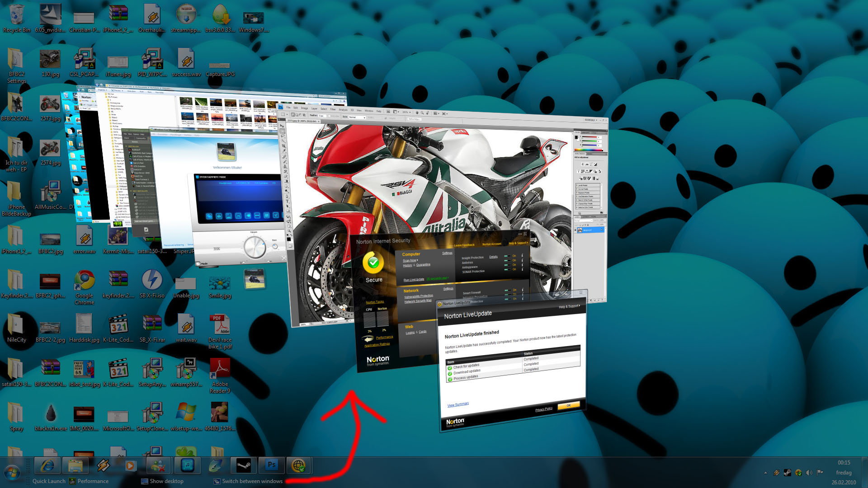868x488 pixels.
Task: Select the NileCity folder on desktop
Action: pyautogui.click(x=17, y=328)
